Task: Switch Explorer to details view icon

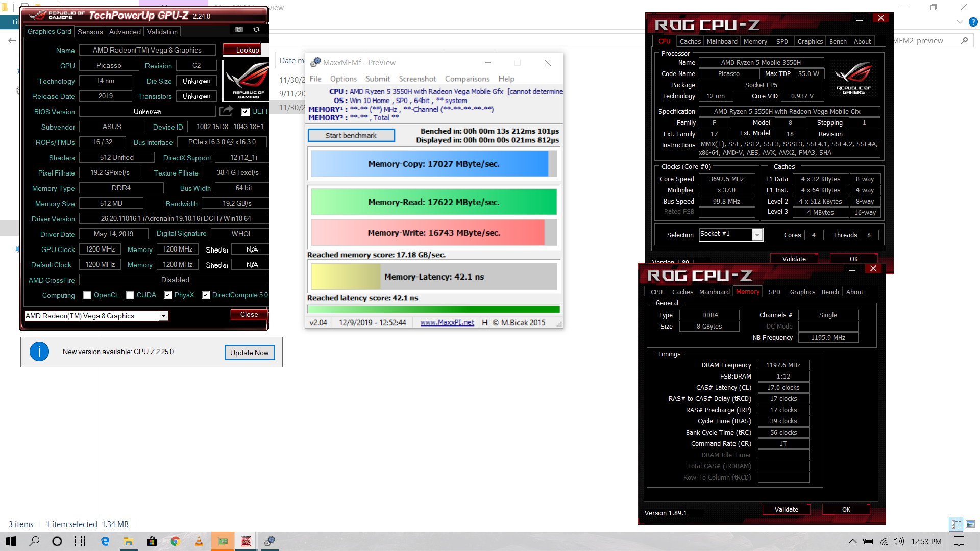Action: click(957, 524)
